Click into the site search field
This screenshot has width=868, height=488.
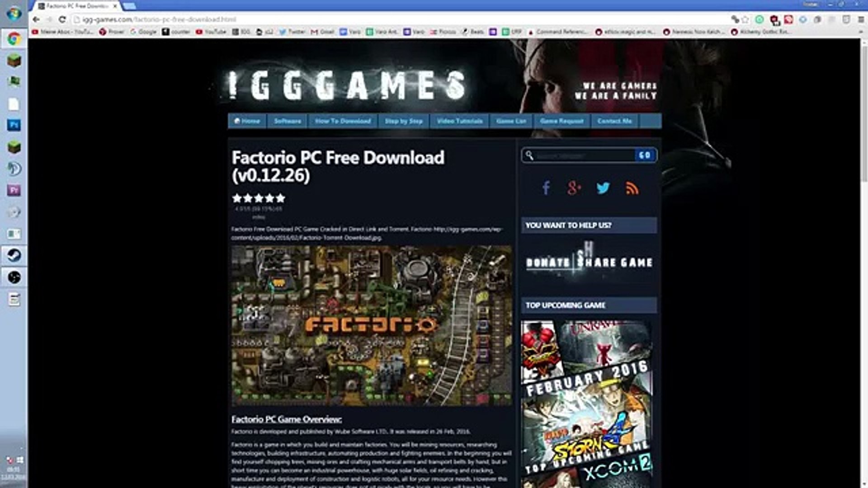583,155
